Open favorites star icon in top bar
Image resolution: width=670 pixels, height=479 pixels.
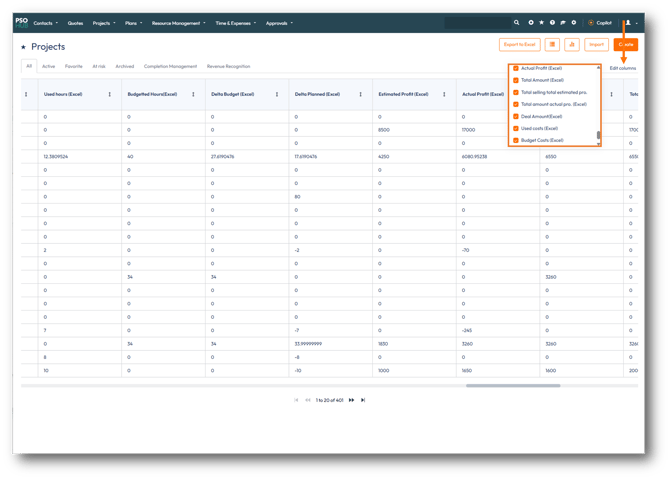tap(541, 23)
